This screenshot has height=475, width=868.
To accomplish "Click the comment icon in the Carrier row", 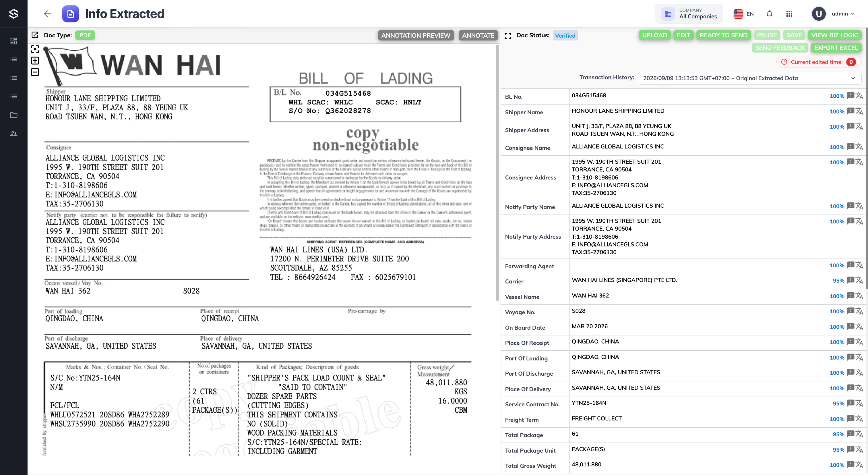I will pyautogui.click(x=850, y=281).
